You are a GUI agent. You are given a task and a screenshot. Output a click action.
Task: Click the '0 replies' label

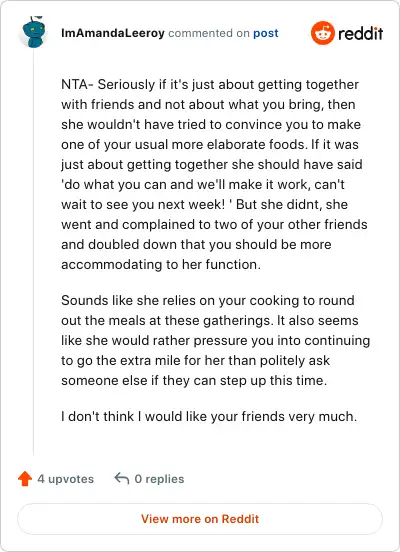[160, 479]
